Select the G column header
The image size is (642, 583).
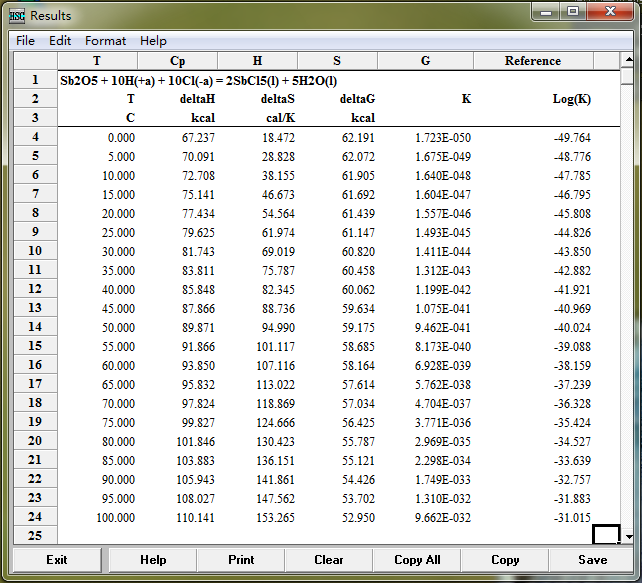[x=425, y=61]
